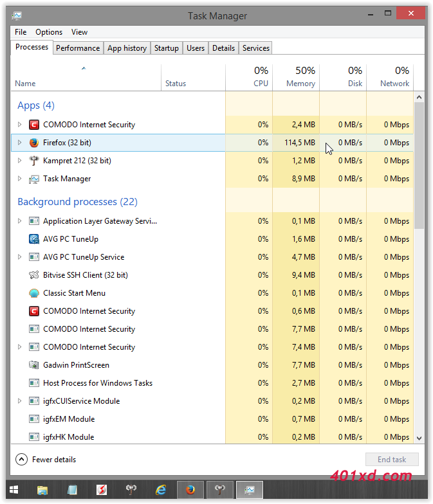
Task: Select Host Process for Windows Tasks row
Action: [212, 383]
